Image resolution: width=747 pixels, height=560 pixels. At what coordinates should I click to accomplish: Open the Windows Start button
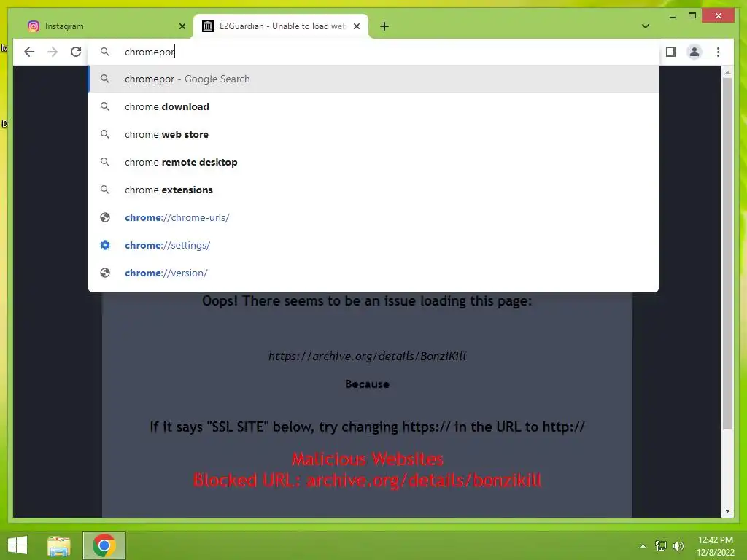18,545
